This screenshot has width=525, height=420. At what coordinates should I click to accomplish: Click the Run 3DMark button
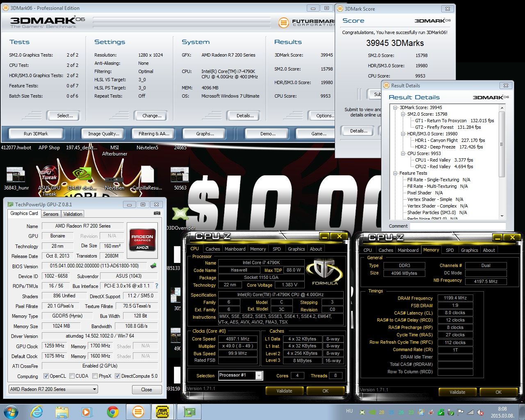[36, 134]
